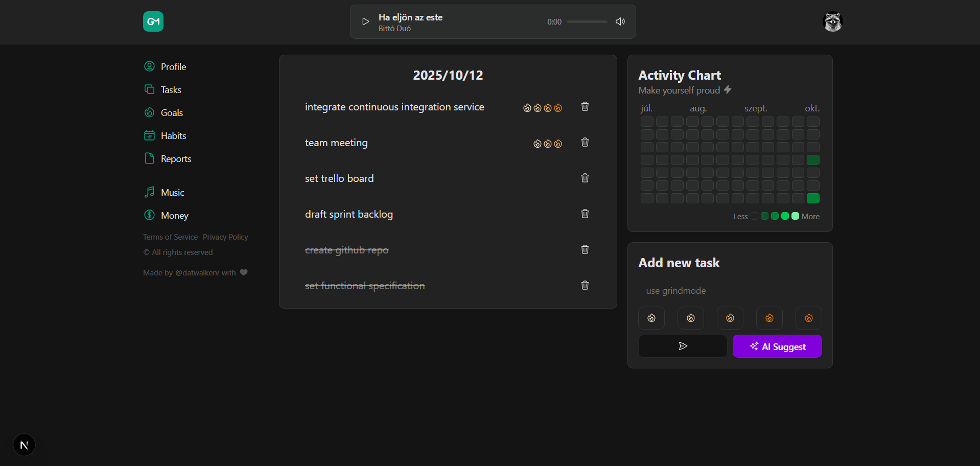The image size is (980, 466).
Task: Mute the music player volume
Action: (620, 21)
